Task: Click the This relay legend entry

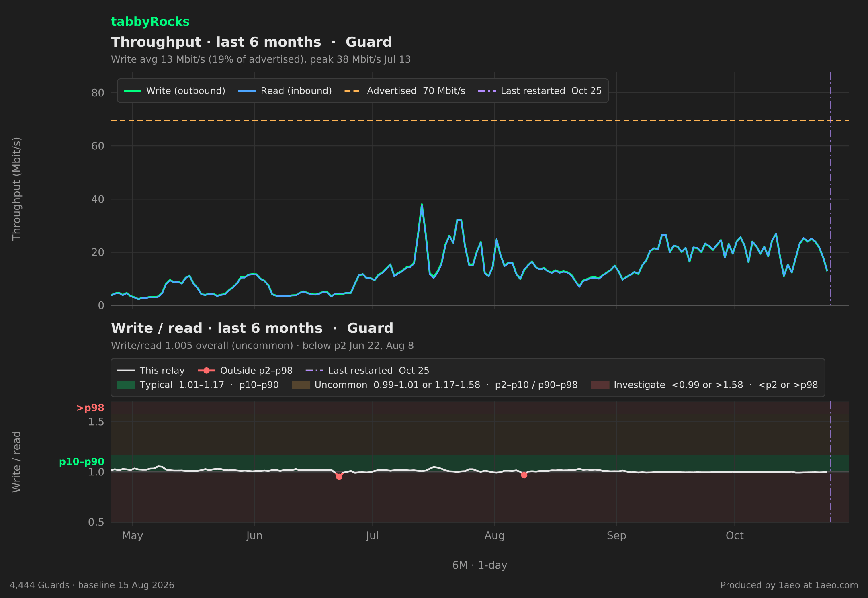Action: (151, 371)
